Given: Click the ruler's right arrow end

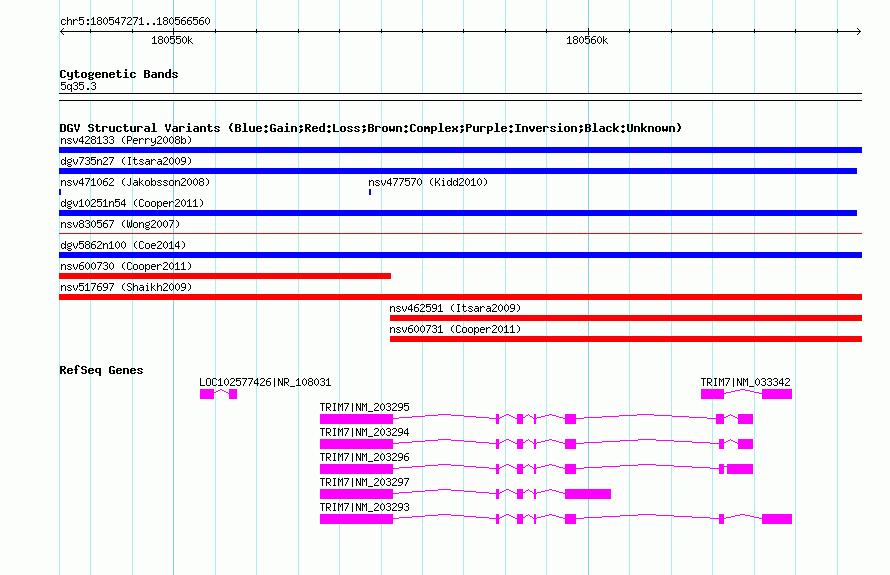Looking at the screenshot, I should (x=859, y=32).
